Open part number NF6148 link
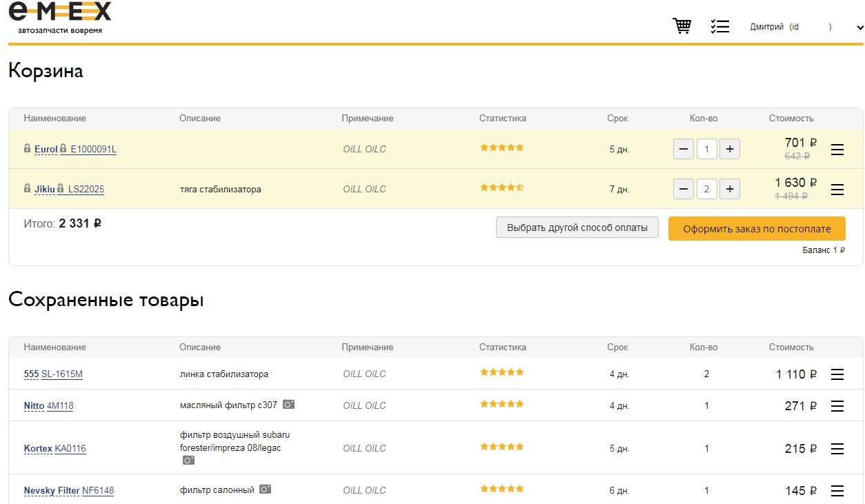This screenshot has width=865, height=504. [98, 491]
